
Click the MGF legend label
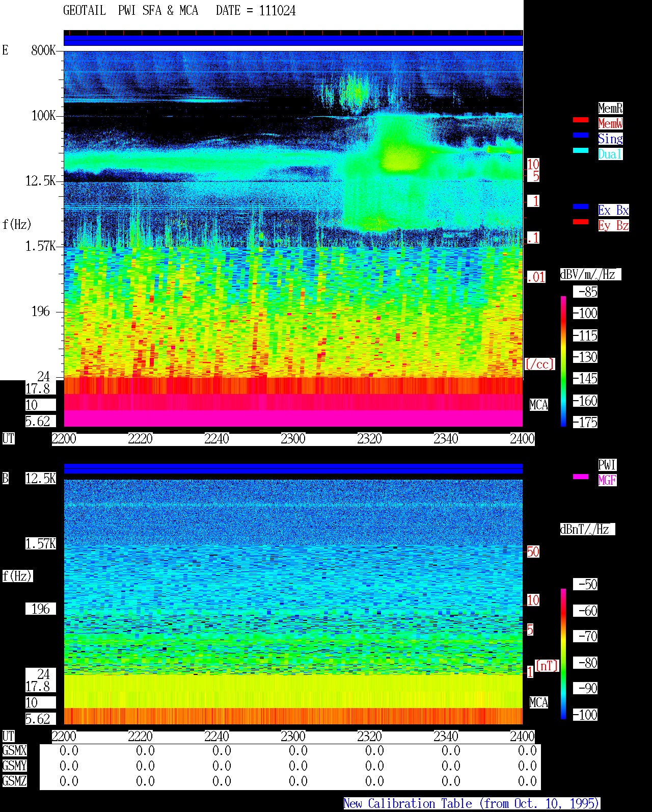[x=607, y=480]
